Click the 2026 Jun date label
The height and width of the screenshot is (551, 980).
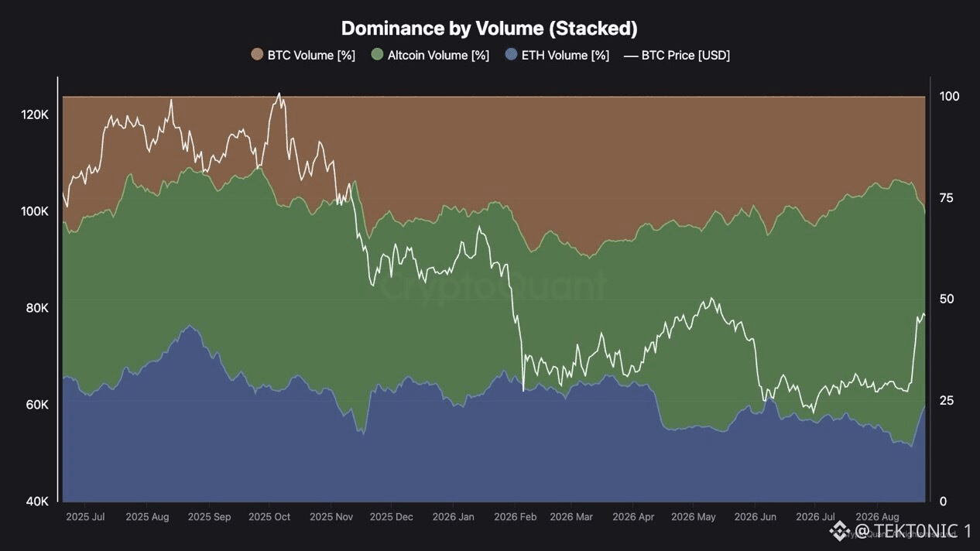[755, 516]
